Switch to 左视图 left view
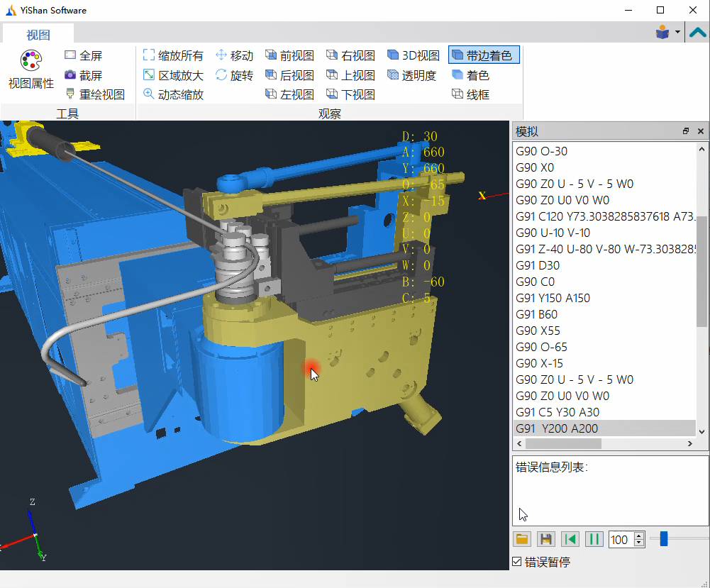Viewport: 710px width, 588px height. pyautogui.click(x=289, y=94)
